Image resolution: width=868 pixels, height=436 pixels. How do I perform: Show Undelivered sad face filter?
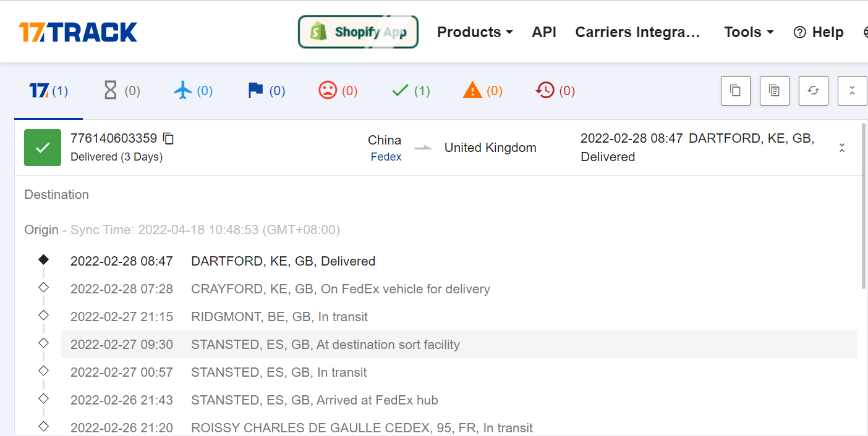click(338, 91)
